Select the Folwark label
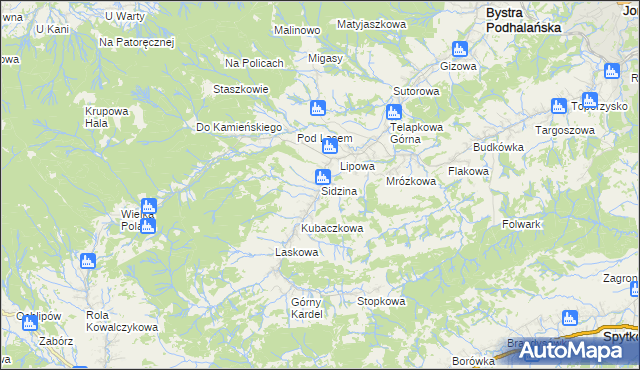 [x=521, y=224]
